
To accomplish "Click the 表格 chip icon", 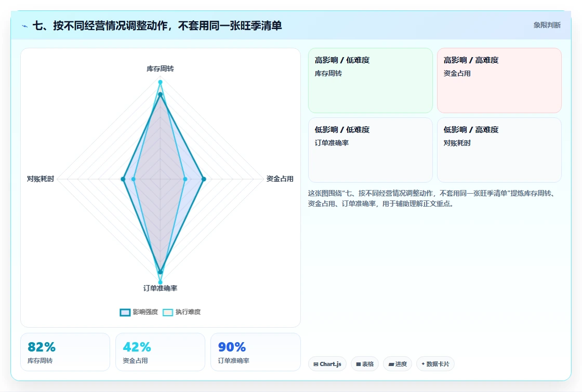I will (x=359, y=364).
